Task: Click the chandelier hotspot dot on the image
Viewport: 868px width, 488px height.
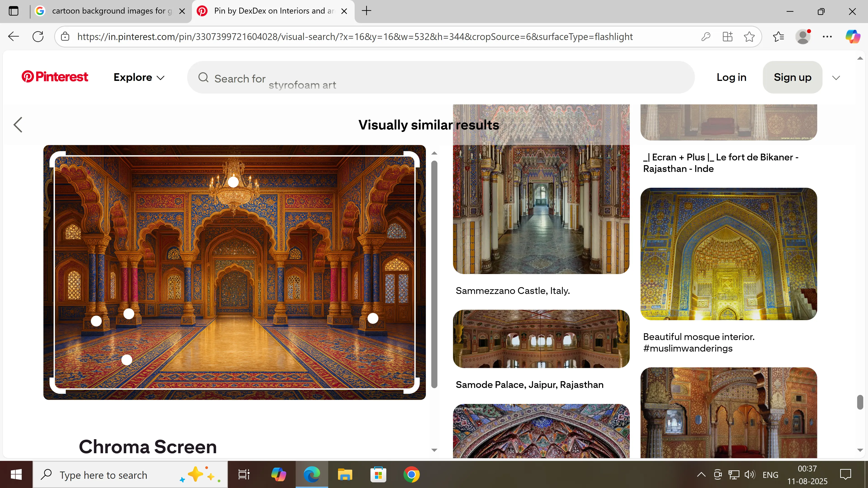Action: (233, 182)
